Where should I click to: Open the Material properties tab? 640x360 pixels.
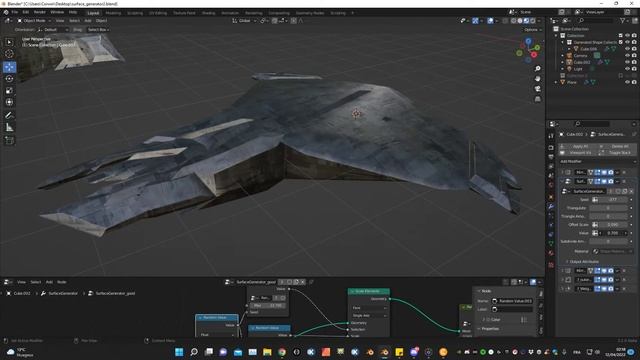point(551,253)
